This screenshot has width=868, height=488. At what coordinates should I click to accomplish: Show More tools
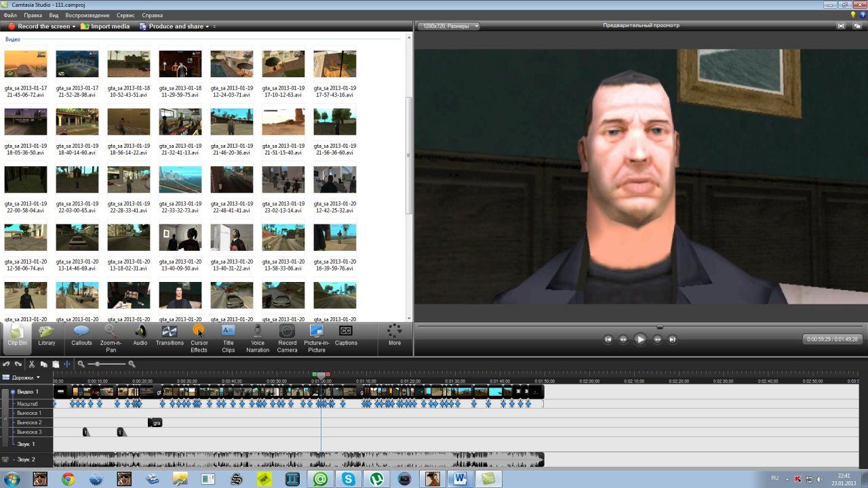395,335
